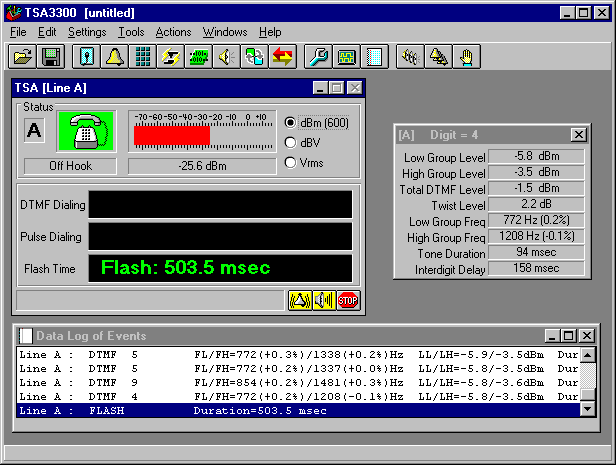Viewport: 616px width, 465px height.
Task: Click the Low Group Level -5.8 dBm value
Action: pos(536,156)
